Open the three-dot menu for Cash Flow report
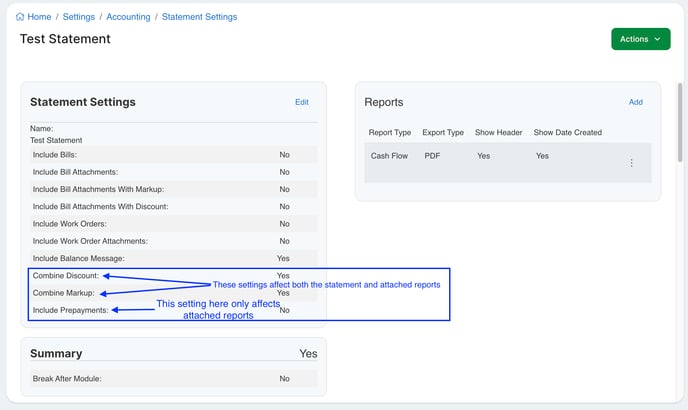Image resolution: width=688 pixels, height=410 pixels. click(631, 163)
